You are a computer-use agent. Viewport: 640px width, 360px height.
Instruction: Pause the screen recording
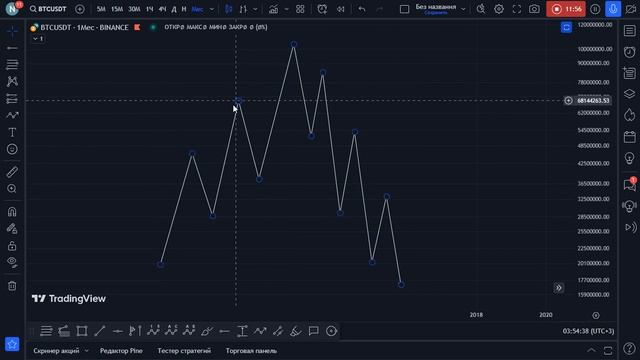coord(595,9)
